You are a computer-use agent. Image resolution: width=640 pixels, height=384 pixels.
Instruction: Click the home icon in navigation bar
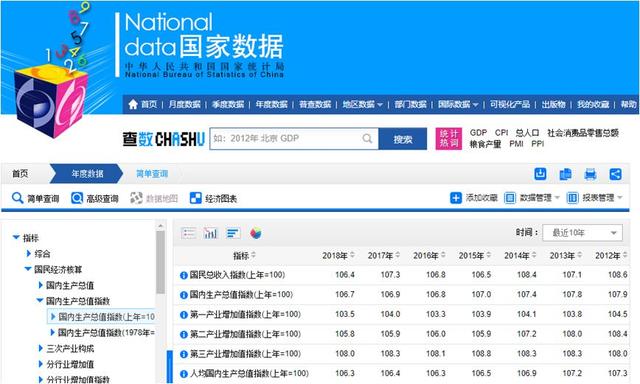(133, 104)
